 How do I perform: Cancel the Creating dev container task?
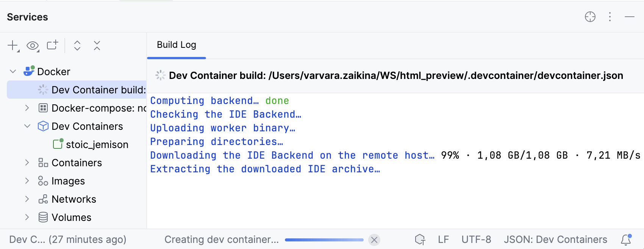[374, 240]
